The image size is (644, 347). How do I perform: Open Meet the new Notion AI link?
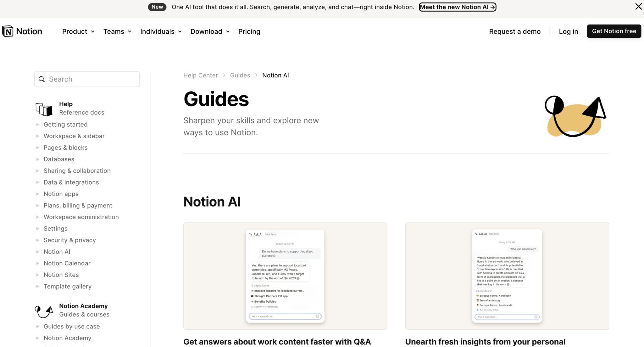pos(458,7)
